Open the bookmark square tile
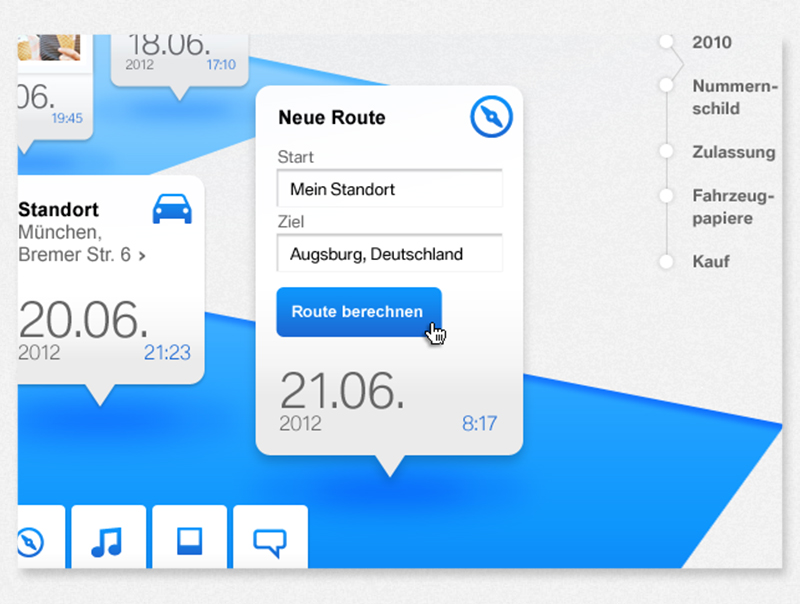 189,542
